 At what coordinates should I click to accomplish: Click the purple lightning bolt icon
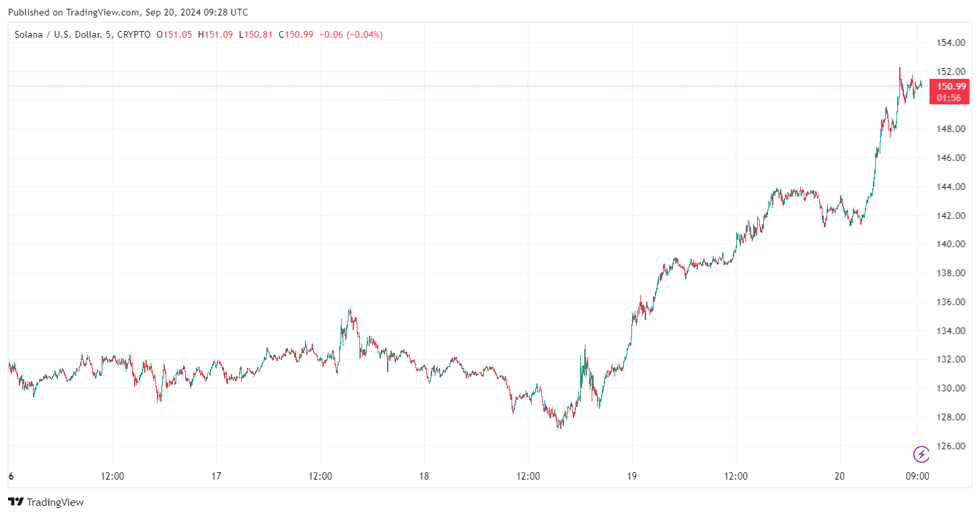pos(921,454)
